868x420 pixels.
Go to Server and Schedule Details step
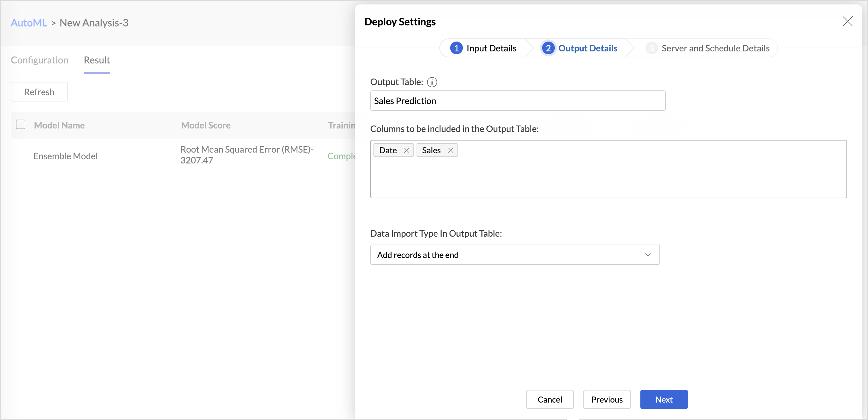[x=707, y=48]
